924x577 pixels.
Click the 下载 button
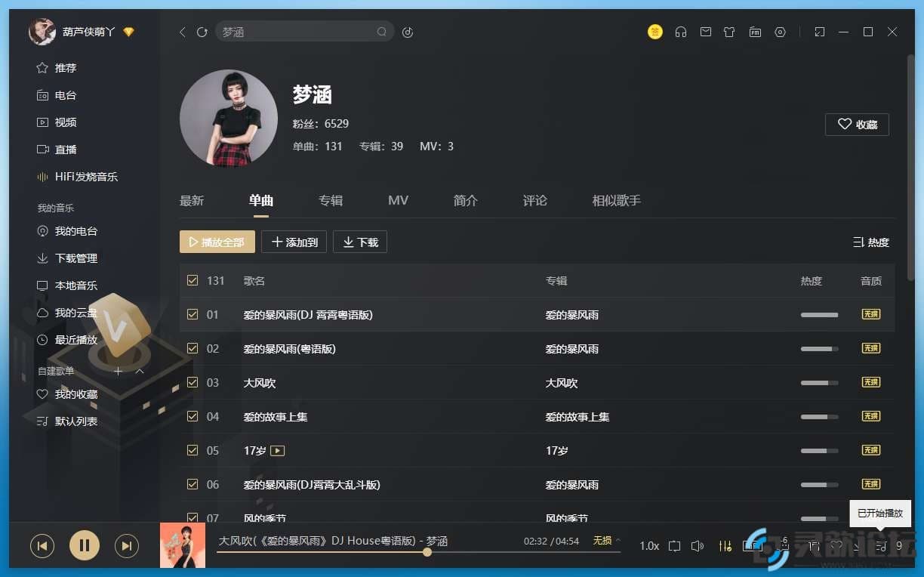(360, 242)
